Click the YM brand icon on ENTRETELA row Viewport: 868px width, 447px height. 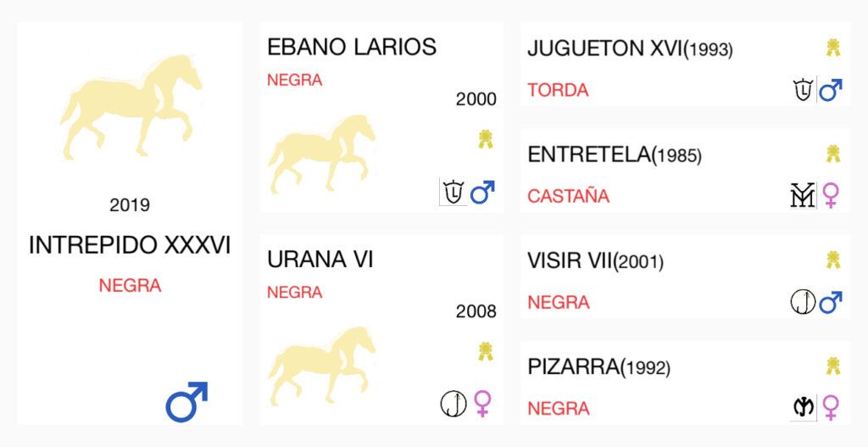[804, 196]
